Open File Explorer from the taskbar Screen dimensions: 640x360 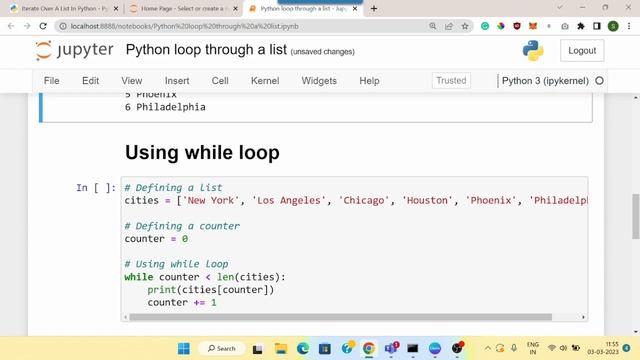281,349
